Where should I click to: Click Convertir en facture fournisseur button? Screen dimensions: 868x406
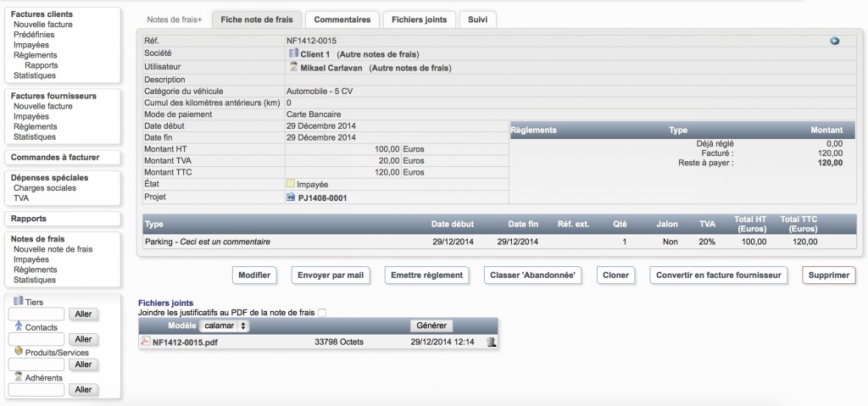(x=719, y=275)
